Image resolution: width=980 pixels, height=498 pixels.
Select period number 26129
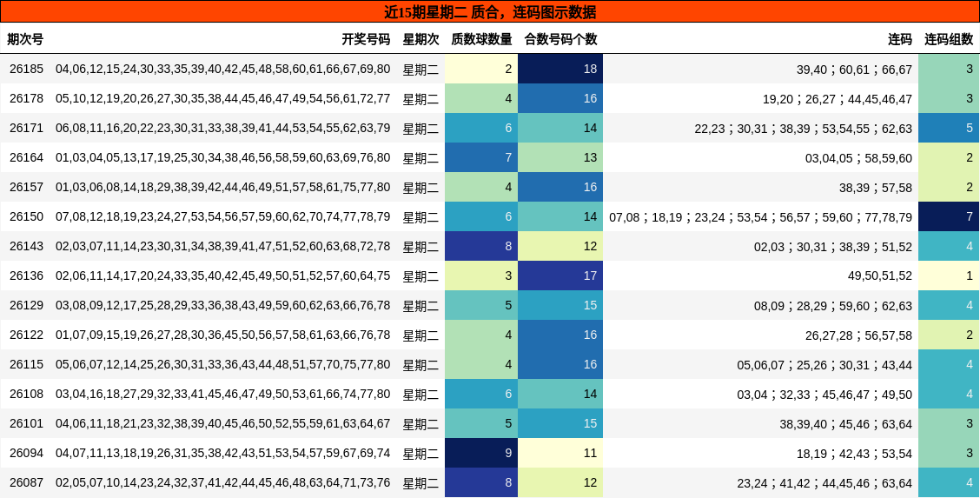point(26,306)
